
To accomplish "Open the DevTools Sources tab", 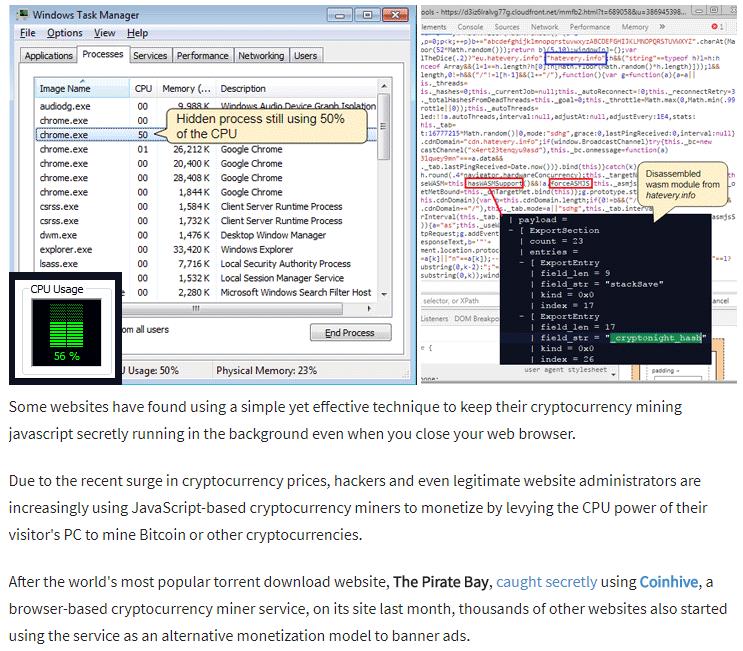I will tap(507, 27).
